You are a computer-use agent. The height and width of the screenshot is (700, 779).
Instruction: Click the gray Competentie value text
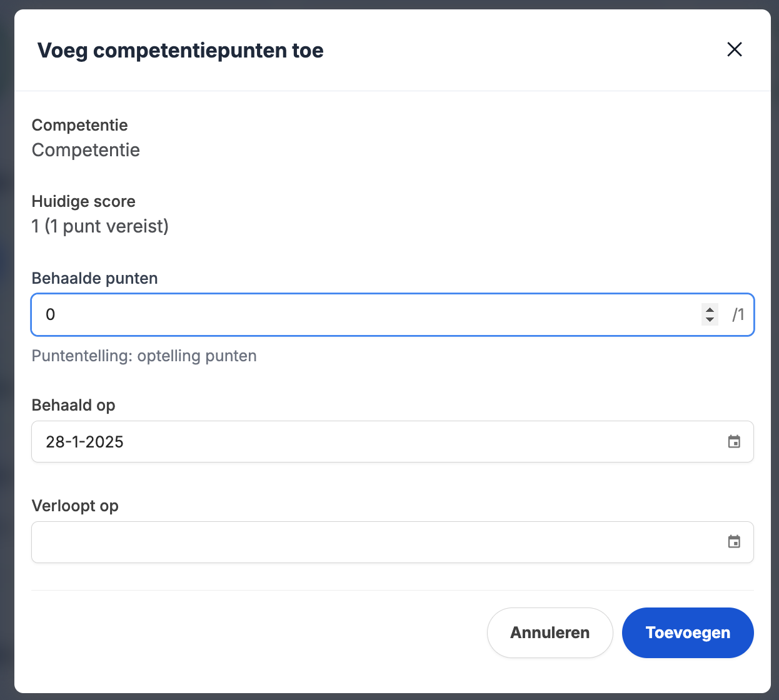pos(86,150)
